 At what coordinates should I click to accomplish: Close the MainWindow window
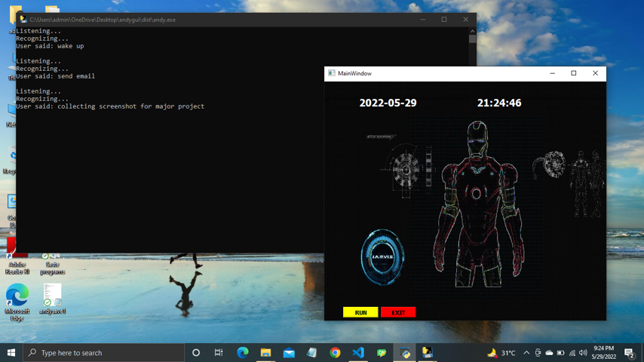point(595,73)
